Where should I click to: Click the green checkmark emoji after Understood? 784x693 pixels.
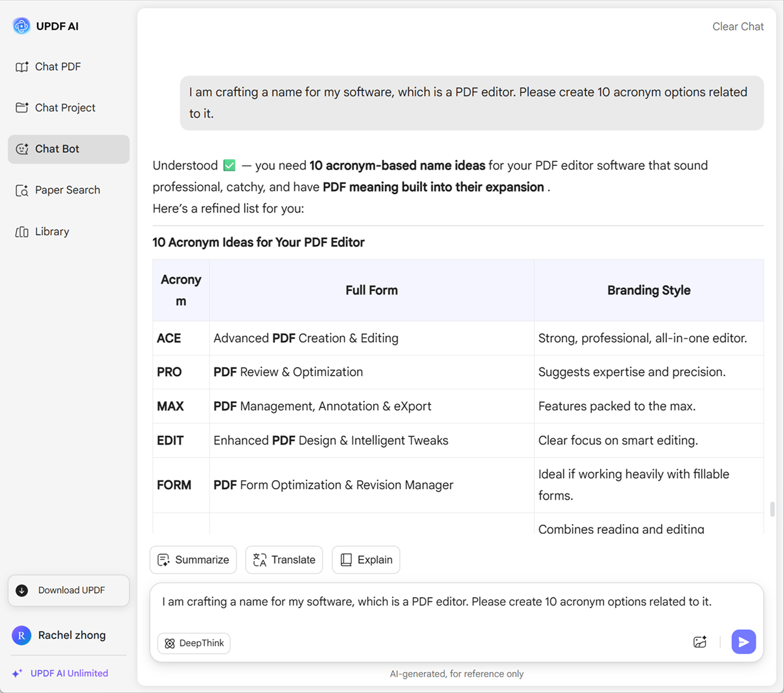pyautogui.click(x=229, y=166)
